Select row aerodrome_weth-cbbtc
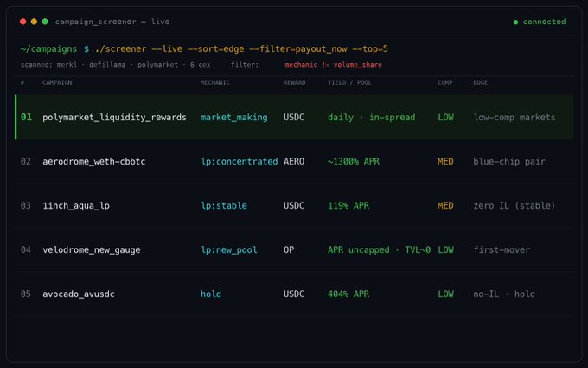The height and width of the screenshot is (368, 588). click(294, 161)
